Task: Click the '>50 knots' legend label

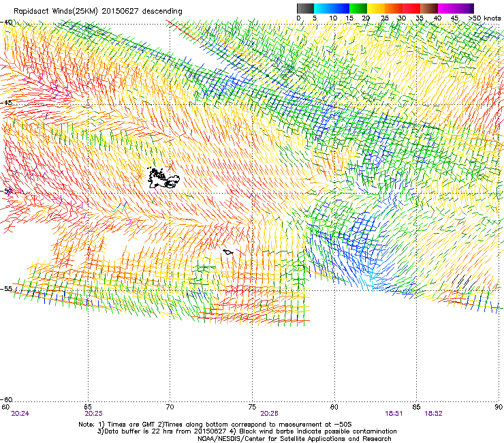Action: pos(484,18)
